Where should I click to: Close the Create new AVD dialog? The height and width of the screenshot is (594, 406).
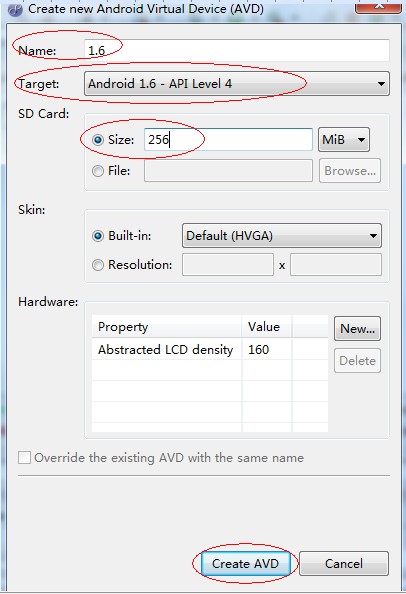pos(378,7)
